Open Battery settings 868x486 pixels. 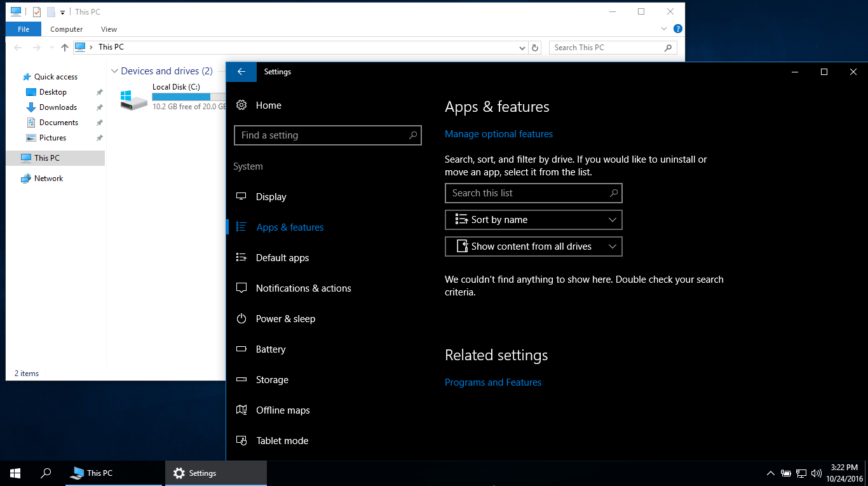click(x=271, y=349)
